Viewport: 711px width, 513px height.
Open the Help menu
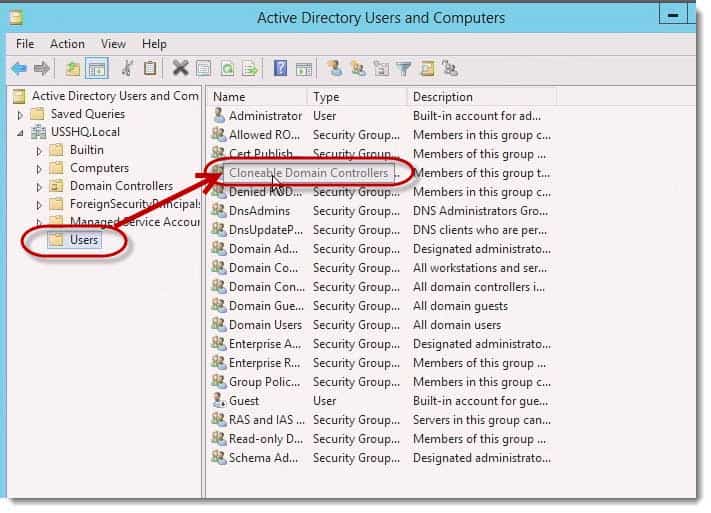tap(154, 44)
